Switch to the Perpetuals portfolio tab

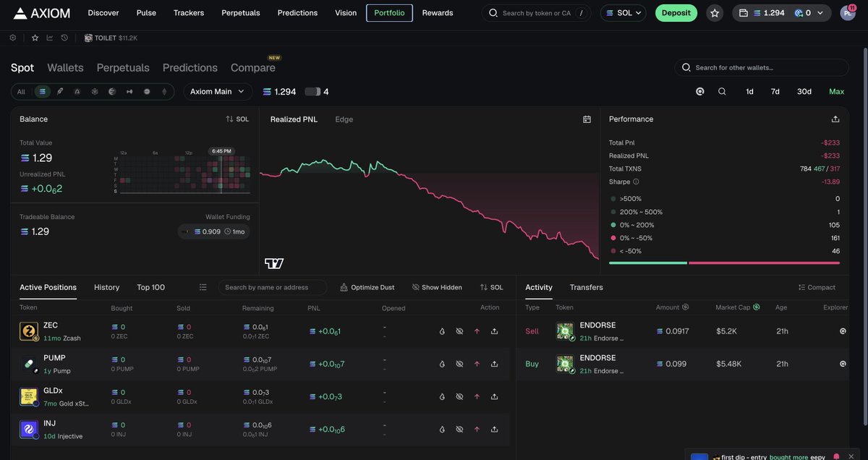[123, 67]
